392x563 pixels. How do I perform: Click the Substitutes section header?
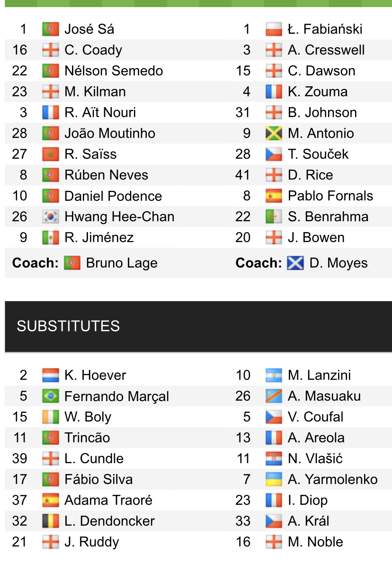[68, 326]
